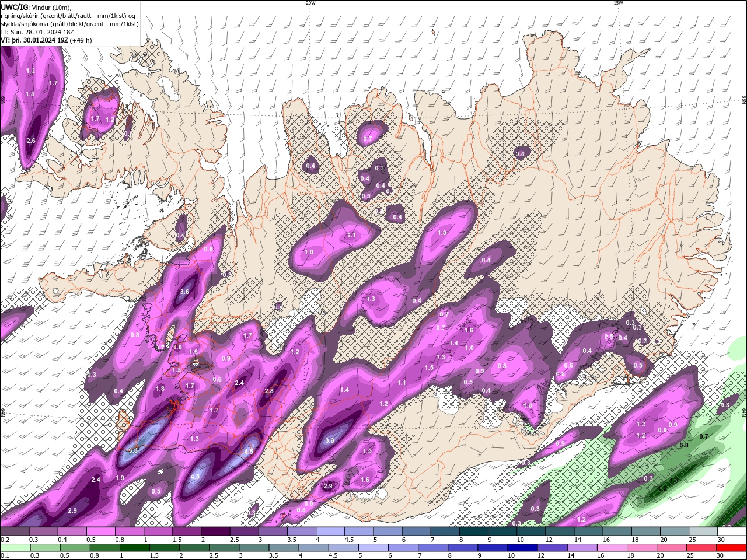Click the 20W longitude label
The height and width of the screenshot is (560, 747).
coord(310,3)
